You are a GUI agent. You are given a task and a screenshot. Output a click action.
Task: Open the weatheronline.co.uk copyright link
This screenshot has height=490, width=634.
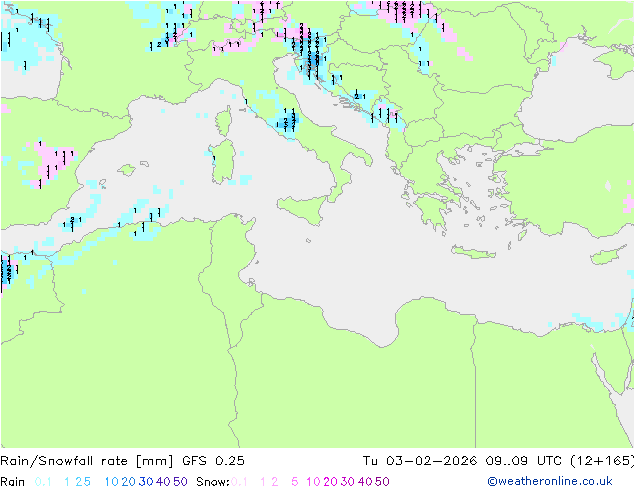coord(550,482)
